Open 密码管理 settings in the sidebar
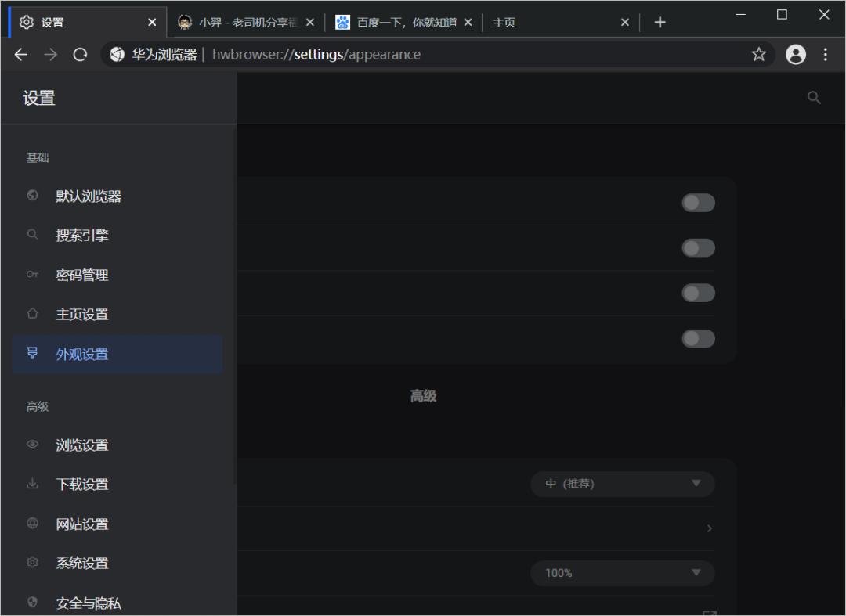846x616 pixels. 81,275
